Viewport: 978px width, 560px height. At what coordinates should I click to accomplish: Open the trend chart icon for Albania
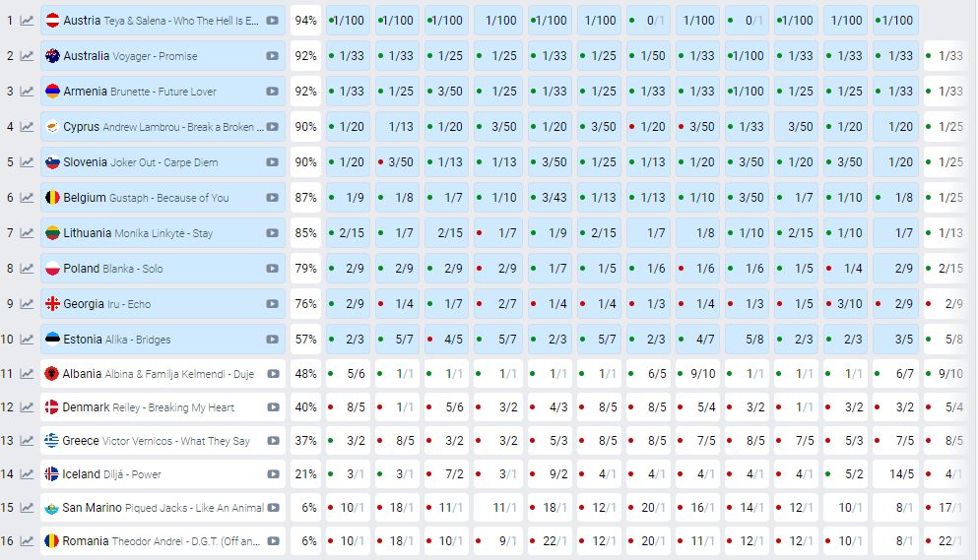(27, 374)
